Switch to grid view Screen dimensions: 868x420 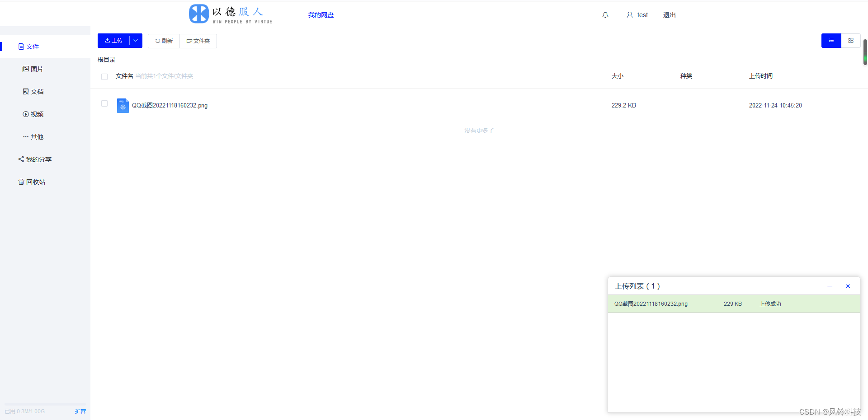(x=851, y=41)
